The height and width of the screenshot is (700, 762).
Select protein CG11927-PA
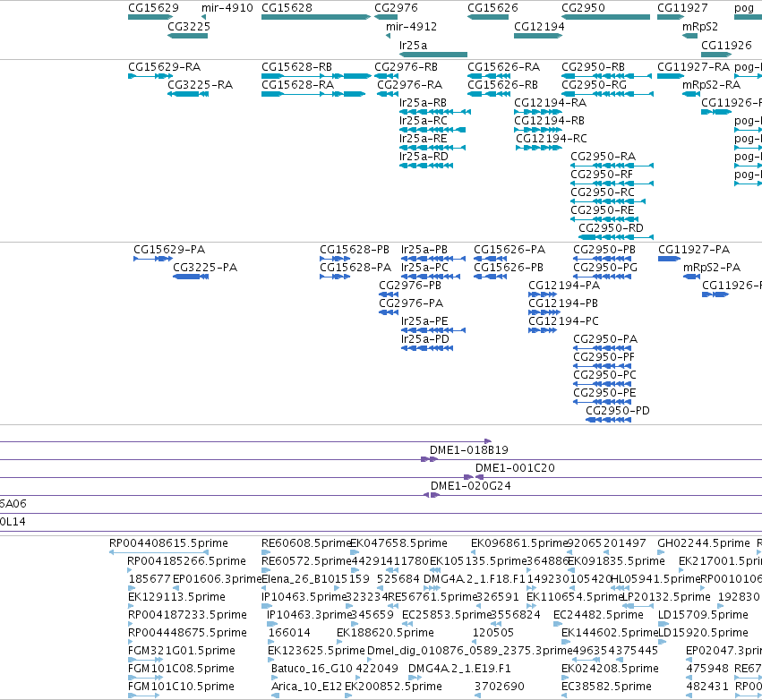[669, 259]
